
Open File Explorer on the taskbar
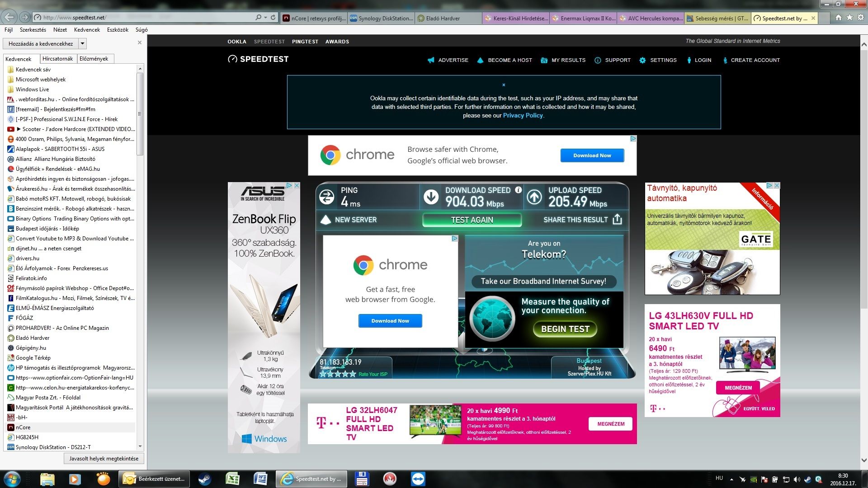47,479
